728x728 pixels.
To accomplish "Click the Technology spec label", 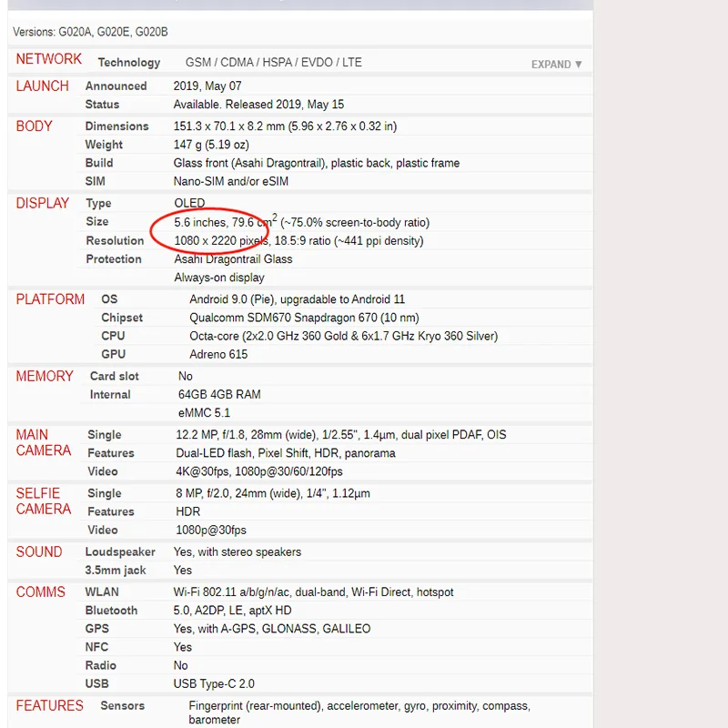I will [129, 63].
